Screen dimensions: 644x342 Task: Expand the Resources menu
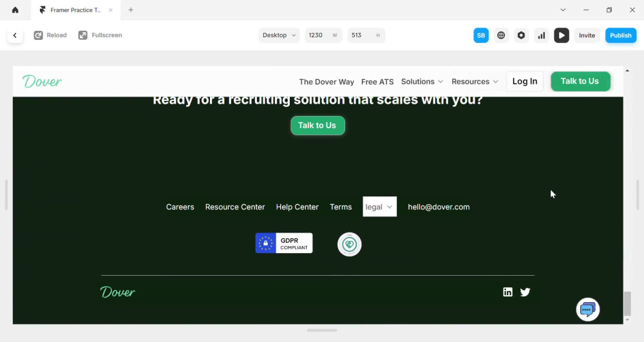click(475, 82)
